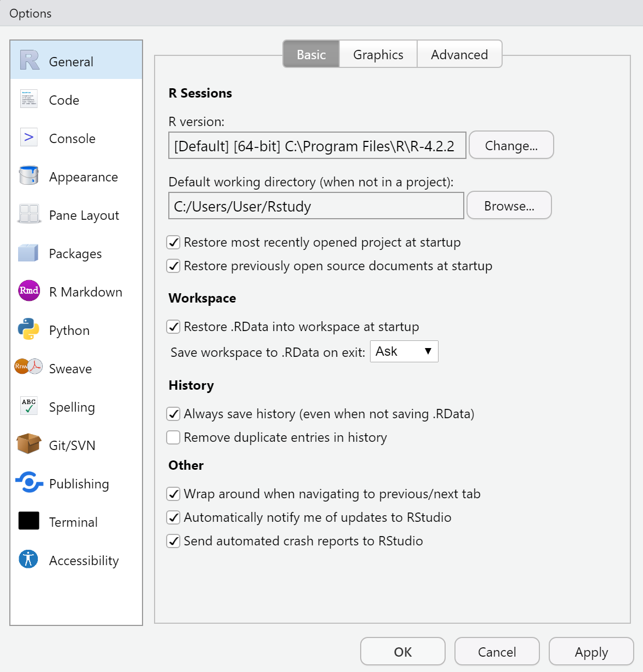Select the Packages sidebar label

pyautogui.click(x=75, y=254)
